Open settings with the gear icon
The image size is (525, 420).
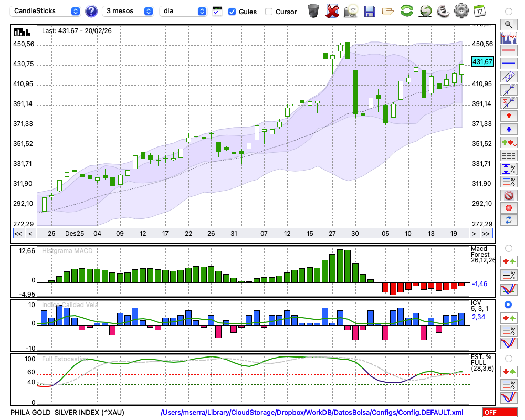click(461, 10)
